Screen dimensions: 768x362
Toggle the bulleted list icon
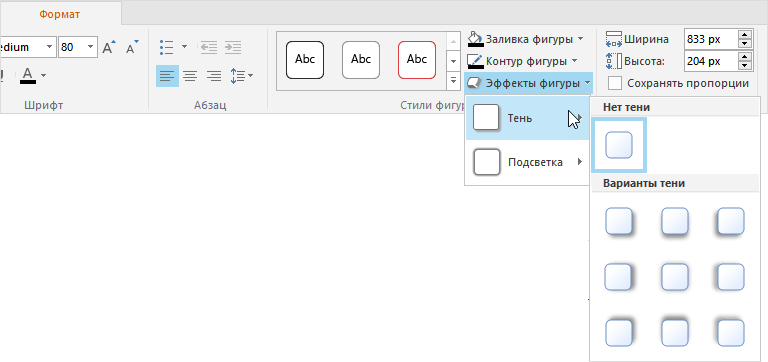(x=167, y=47)
